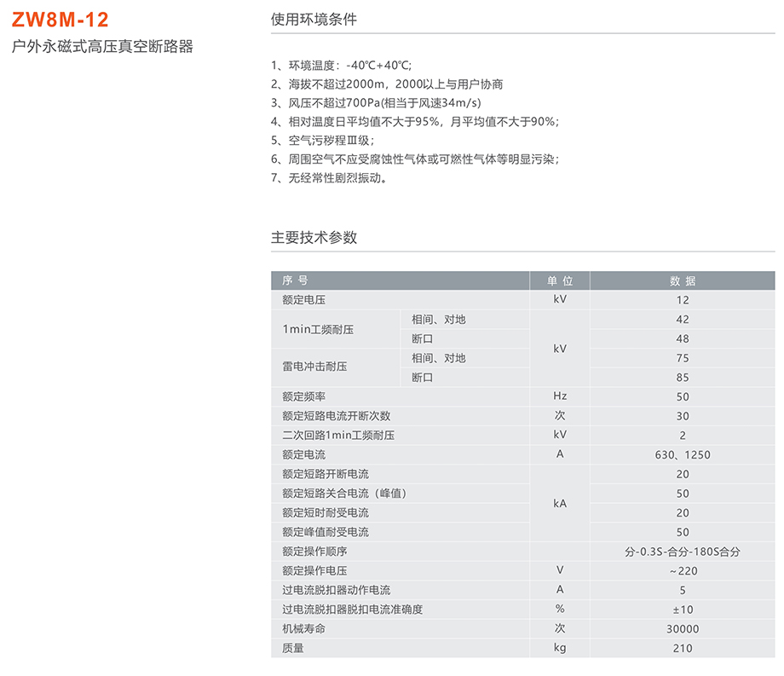Click the 数据 column header

pyautogui.click(x=683, y=280)
